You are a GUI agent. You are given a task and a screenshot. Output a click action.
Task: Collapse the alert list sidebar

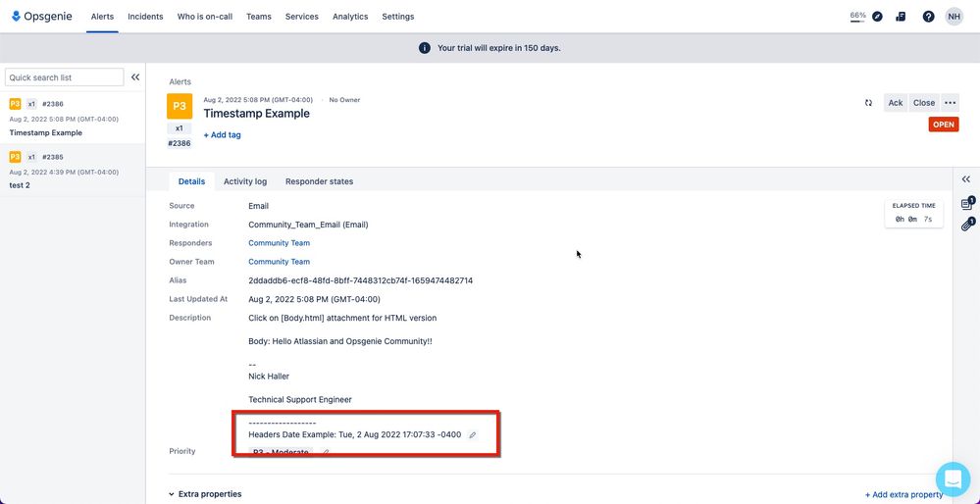135,77
